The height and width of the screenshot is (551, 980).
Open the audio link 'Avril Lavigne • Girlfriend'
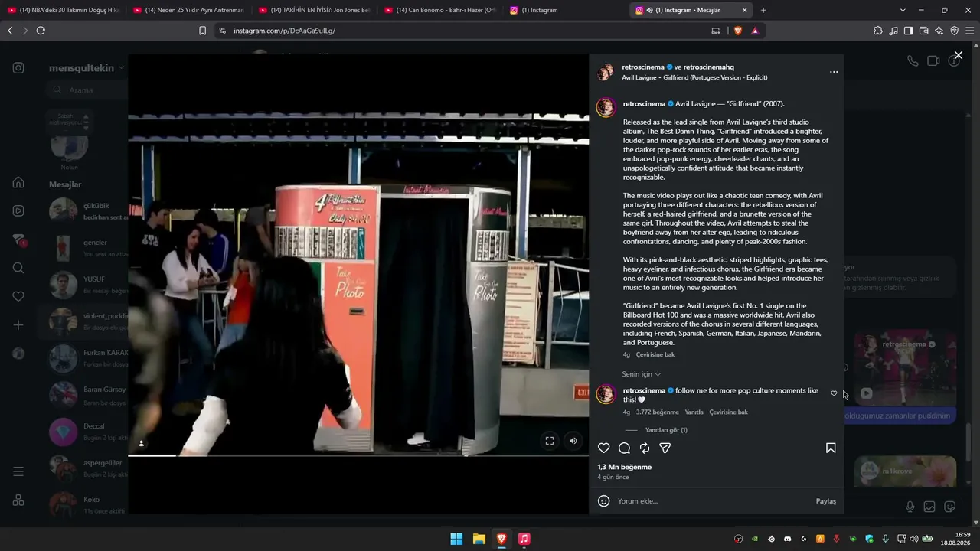coord(694,77)
